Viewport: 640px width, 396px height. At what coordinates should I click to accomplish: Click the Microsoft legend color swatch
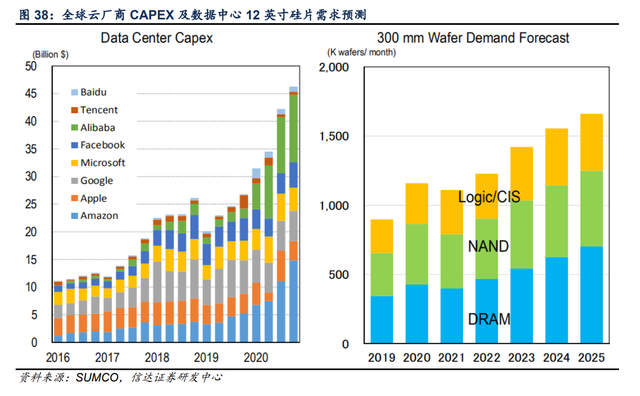[x=74, y=163]
